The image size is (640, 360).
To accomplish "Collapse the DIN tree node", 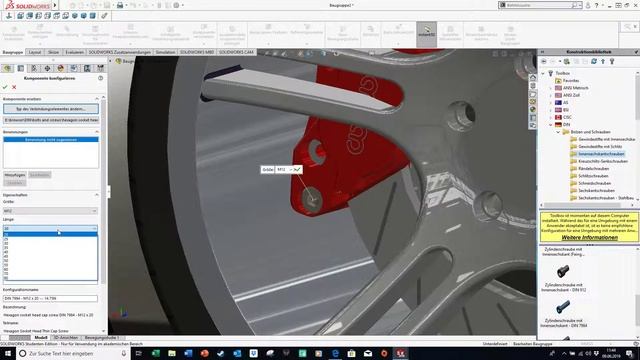I will 551,124.
